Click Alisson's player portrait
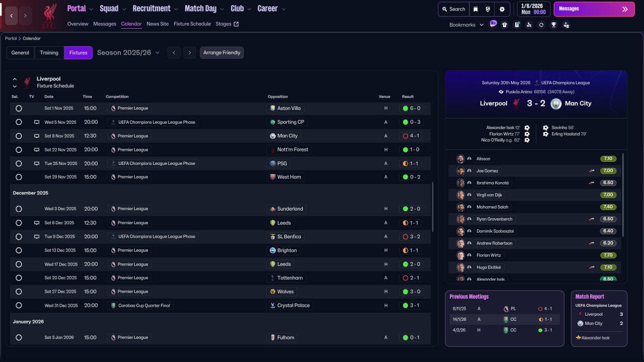The image size is (644, 362). 460,159
